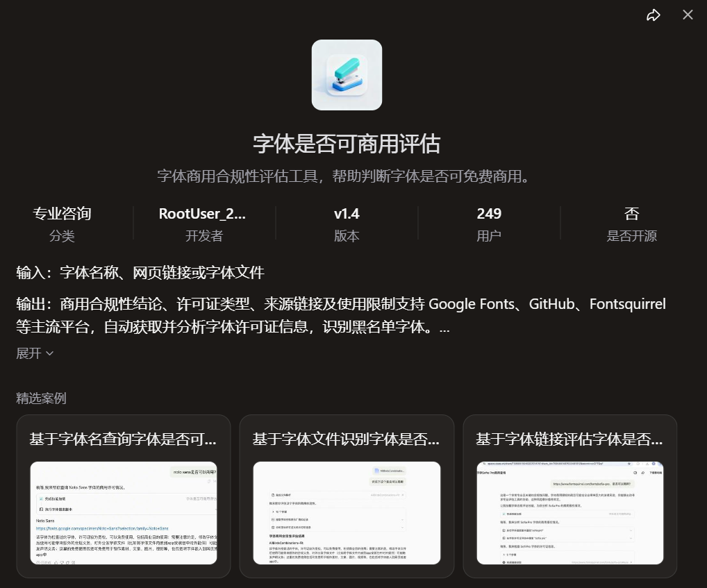Click the script icon beside 执行字体查询脚本
The image size is (707, 588).
click(40, 510)
